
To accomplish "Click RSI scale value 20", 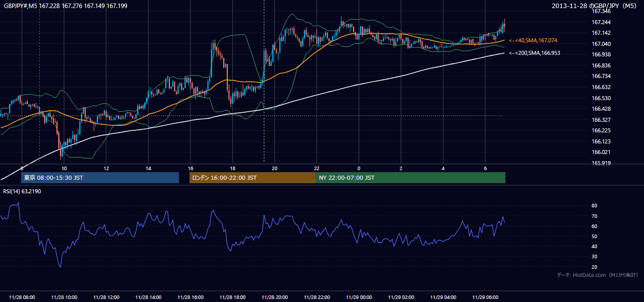I will click(x=595, y=267).
